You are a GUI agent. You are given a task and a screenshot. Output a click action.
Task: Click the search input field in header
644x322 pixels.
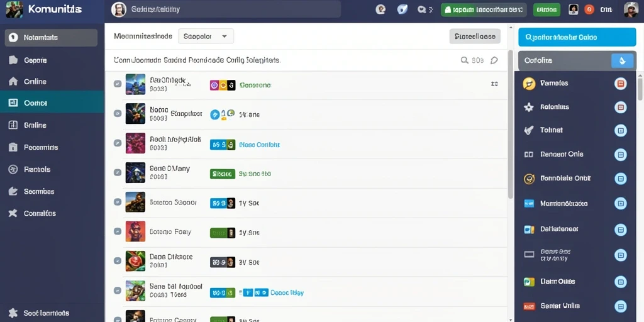[x=226, y=9]
